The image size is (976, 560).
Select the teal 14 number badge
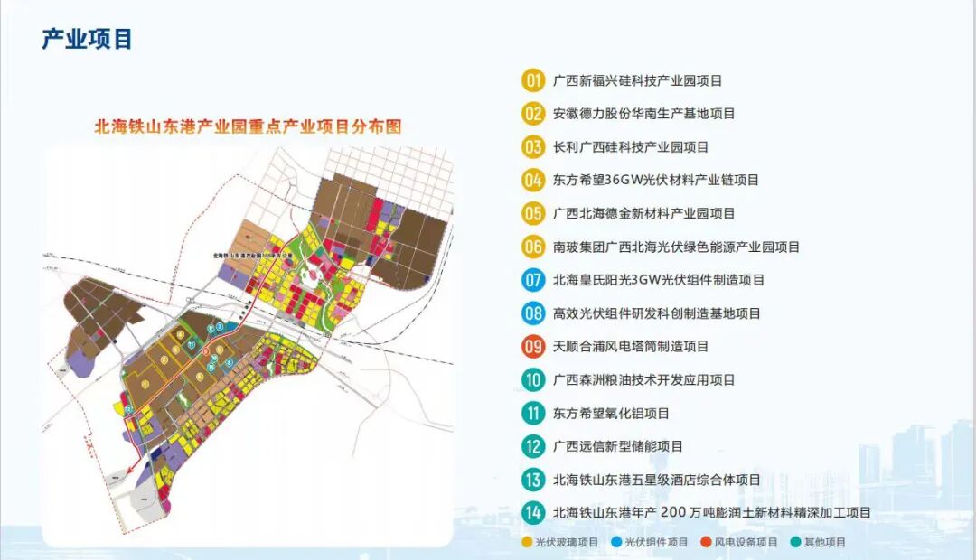click(533, 513)
